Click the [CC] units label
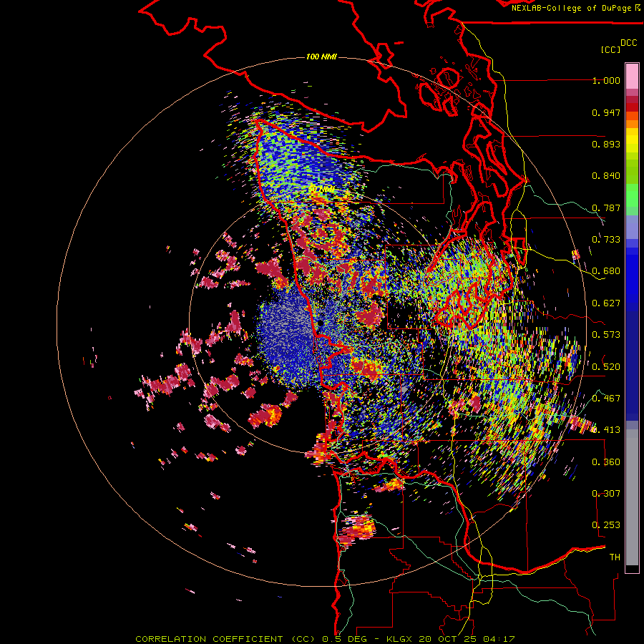 tap(611, 49)
